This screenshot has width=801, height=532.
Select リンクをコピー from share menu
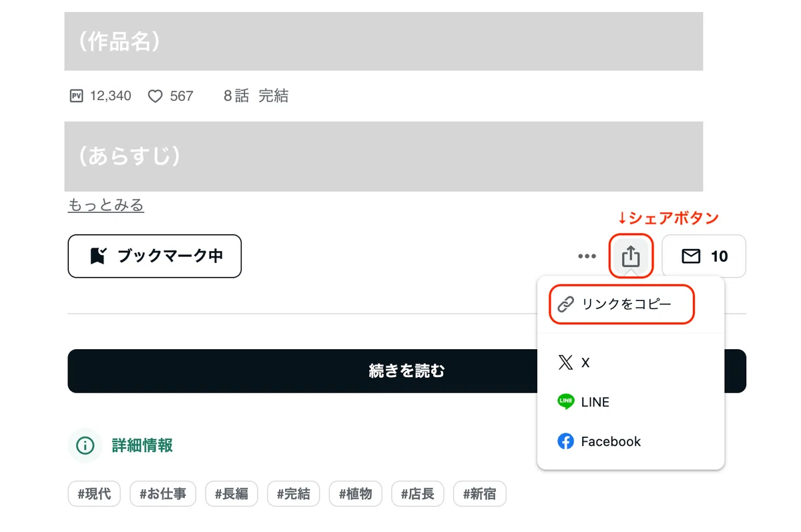point(622,304)
